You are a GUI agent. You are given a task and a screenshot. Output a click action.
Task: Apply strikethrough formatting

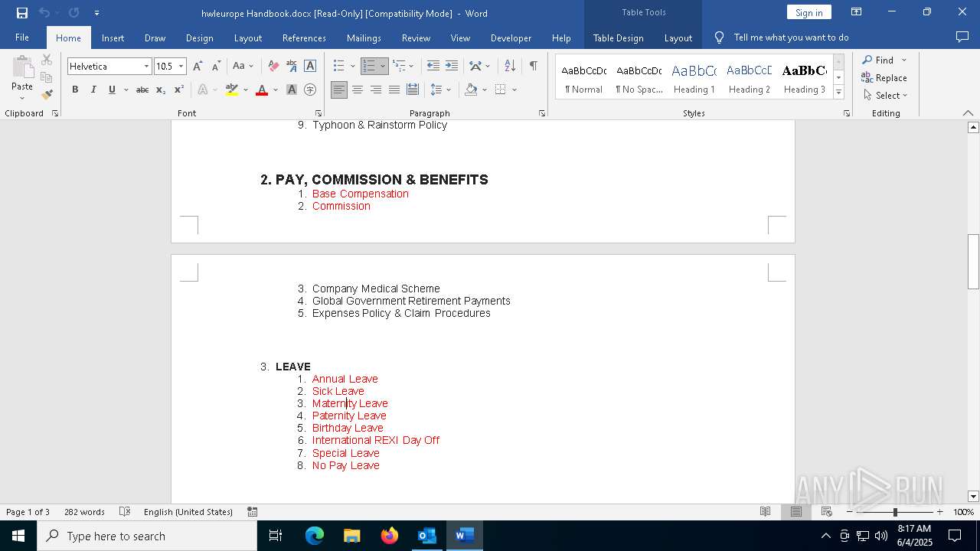142,90
